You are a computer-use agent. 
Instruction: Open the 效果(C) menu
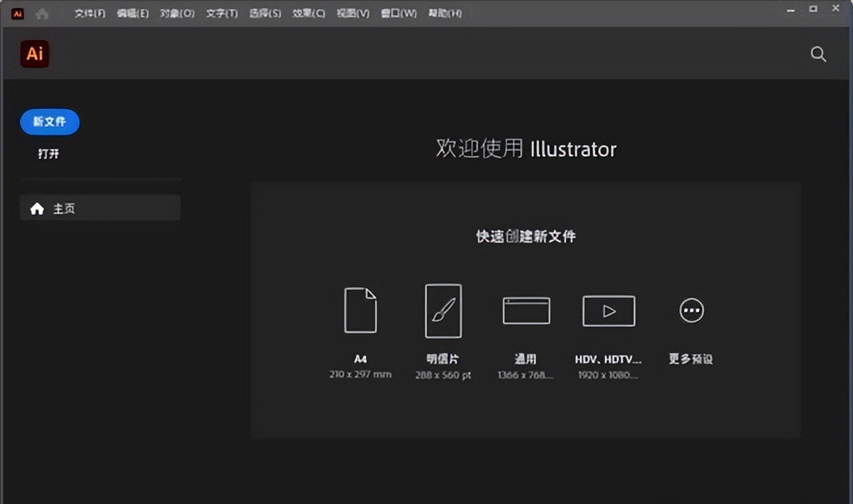[x=309, y=13]
